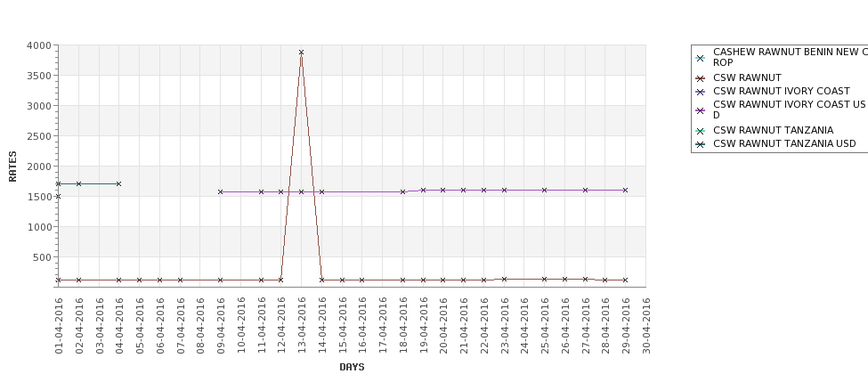Click the 01-04-2016 date label
The image size is (868, 382).
(59, 326)
